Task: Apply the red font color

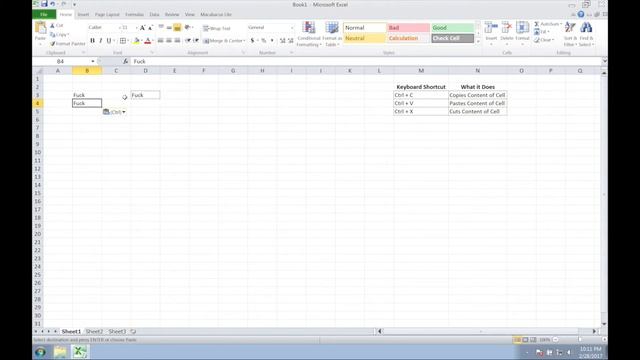Action: pyautogui.click(x=148, y=40)
